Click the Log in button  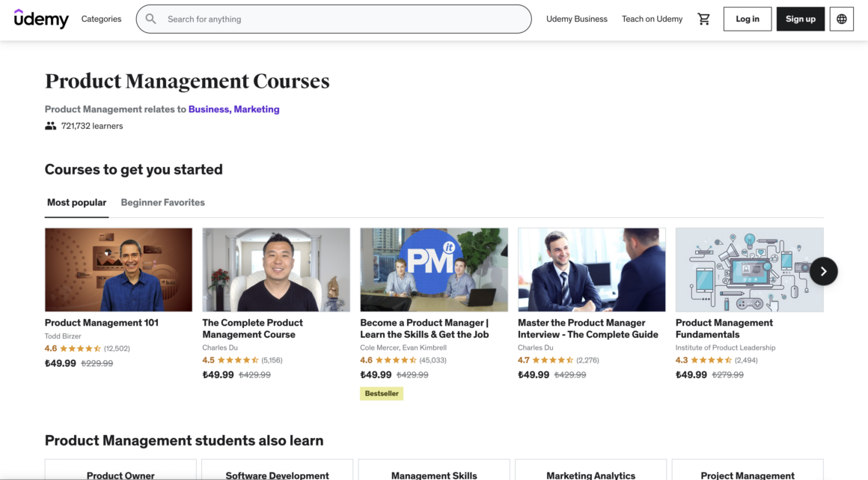(x=747, y=19)
